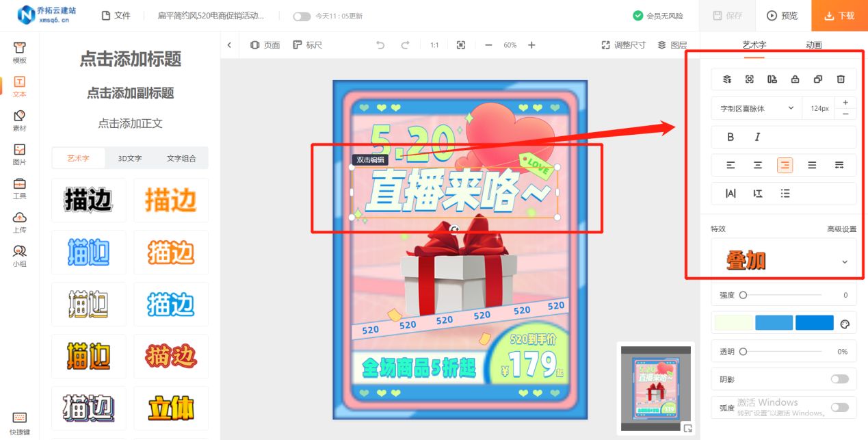Delete the selected element via trash icon
The image size is (868, 440).
click(x=841, y=79)
